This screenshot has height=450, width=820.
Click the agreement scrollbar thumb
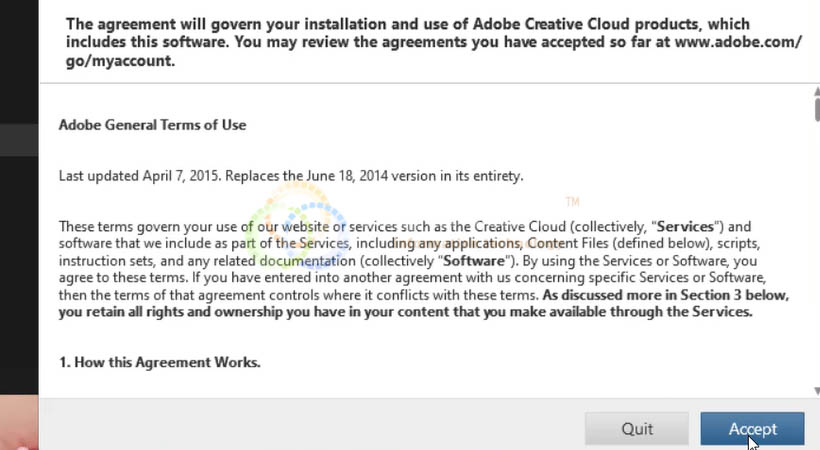pos(817,109)
